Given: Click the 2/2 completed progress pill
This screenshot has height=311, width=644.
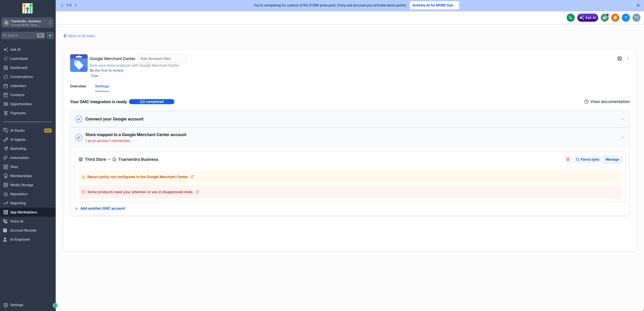Looking at the screenshot, I should 152,102.
